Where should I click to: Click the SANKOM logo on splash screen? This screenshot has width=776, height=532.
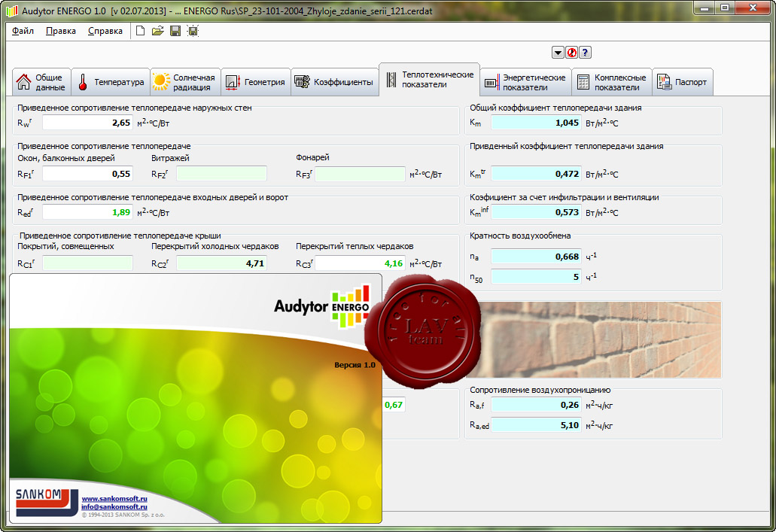[x=47, y=503]
